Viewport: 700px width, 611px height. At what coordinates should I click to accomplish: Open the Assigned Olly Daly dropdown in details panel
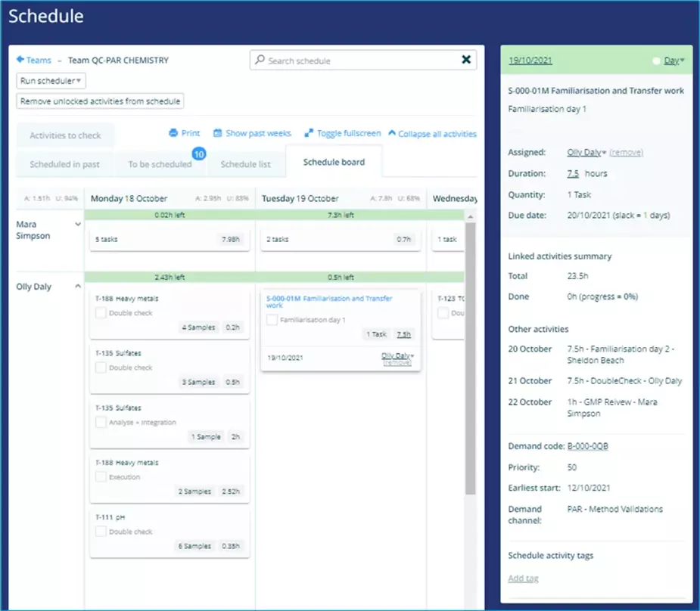tap(586, 153)
